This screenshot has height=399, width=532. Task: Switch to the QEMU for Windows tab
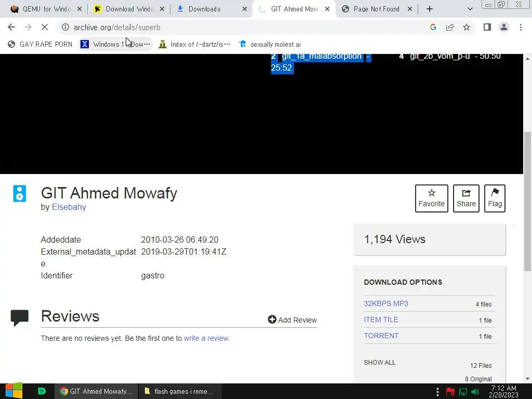[46, 9]
